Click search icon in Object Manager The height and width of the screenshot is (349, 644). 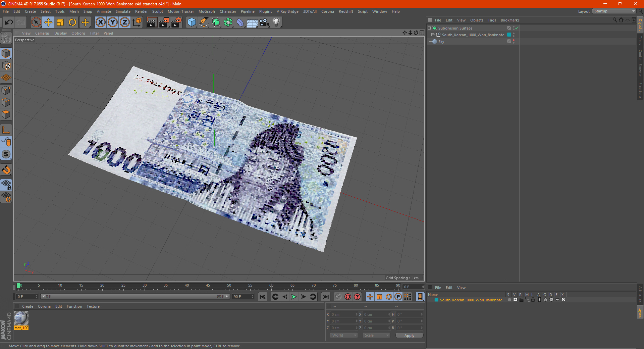615,20
